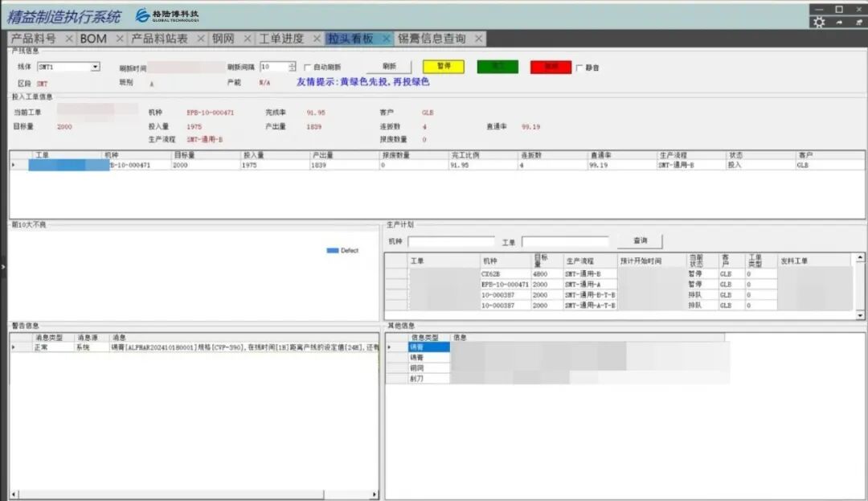The height and width of the screenshot is (501, 868).
Task: Click the arrow icon beside the gear
Action: pyautogui.click(x=839, y=23)
